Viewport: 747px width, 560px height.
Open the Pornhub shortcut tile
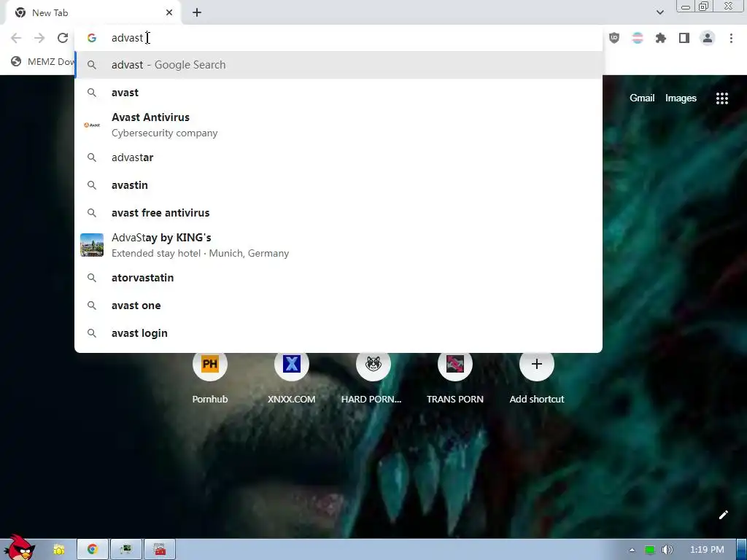point(209,376)
